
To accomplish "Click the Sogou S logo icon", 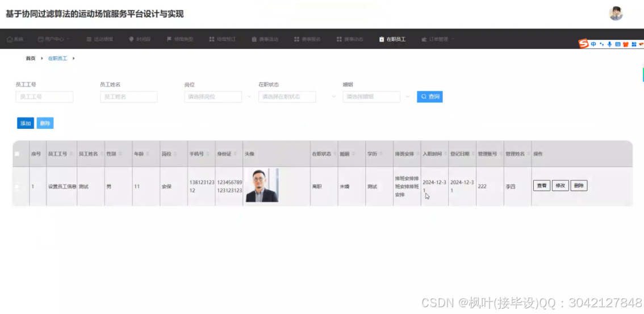I will coord(583,44).
